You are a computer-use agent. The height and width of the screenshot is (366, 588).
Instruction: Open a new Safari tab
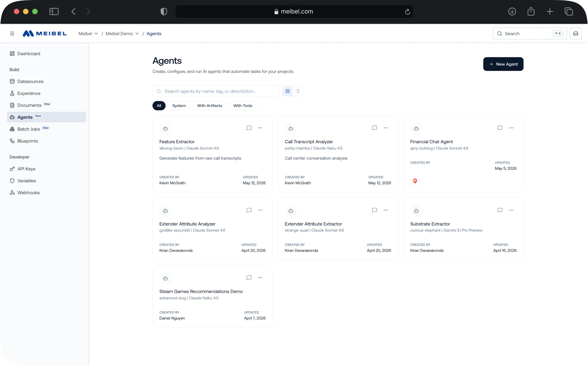tap(550, 12)
